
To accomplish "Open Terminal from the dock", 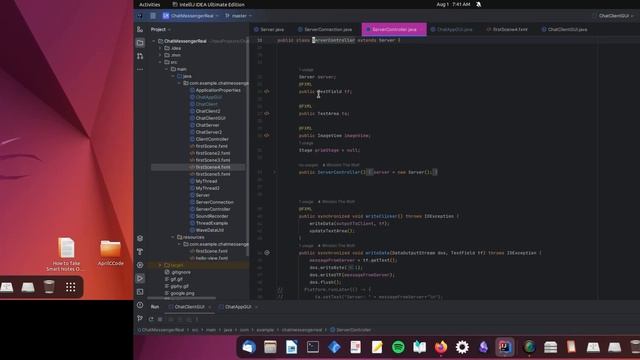I will [313, 347].
